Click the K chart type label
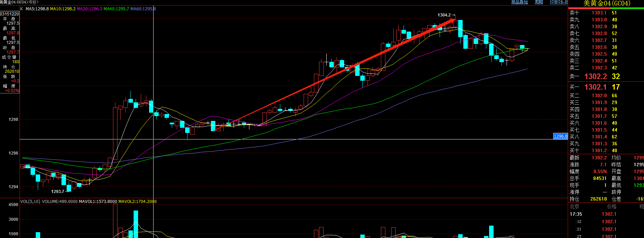The width and height of the screenshot is (644, 238). pyautogui.click(x=22, y=9)
